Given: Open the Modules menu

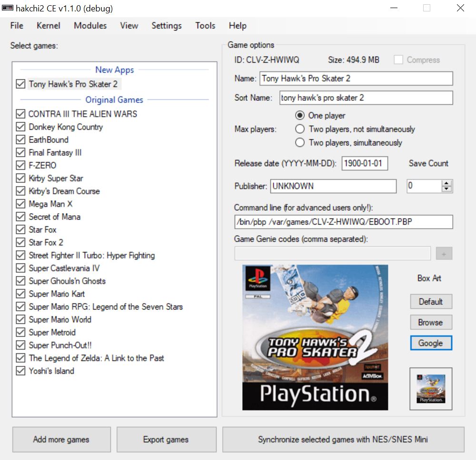Looking at the screenshot, I should point(90,26).
